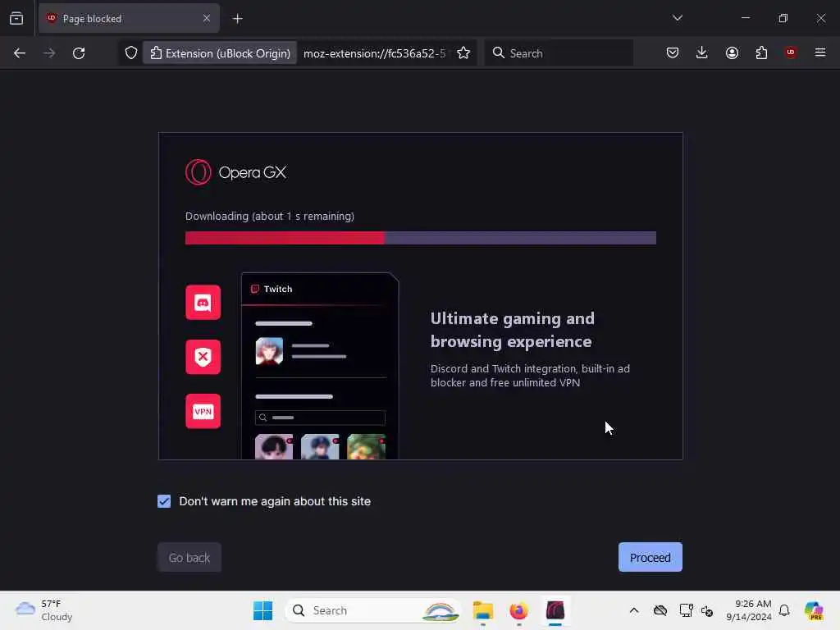The height and width of the screenshot is (630, 840).
Task: Click the network display tray icon
Action: click(x=686, y=610)
